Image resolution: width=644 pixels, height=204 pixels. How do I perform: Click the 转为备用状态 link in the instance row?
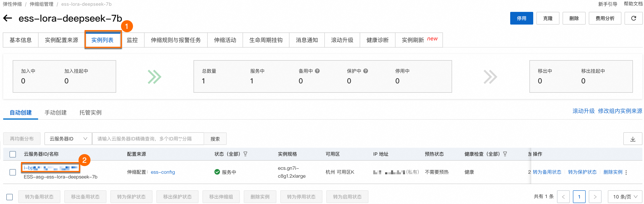point(547,172)
